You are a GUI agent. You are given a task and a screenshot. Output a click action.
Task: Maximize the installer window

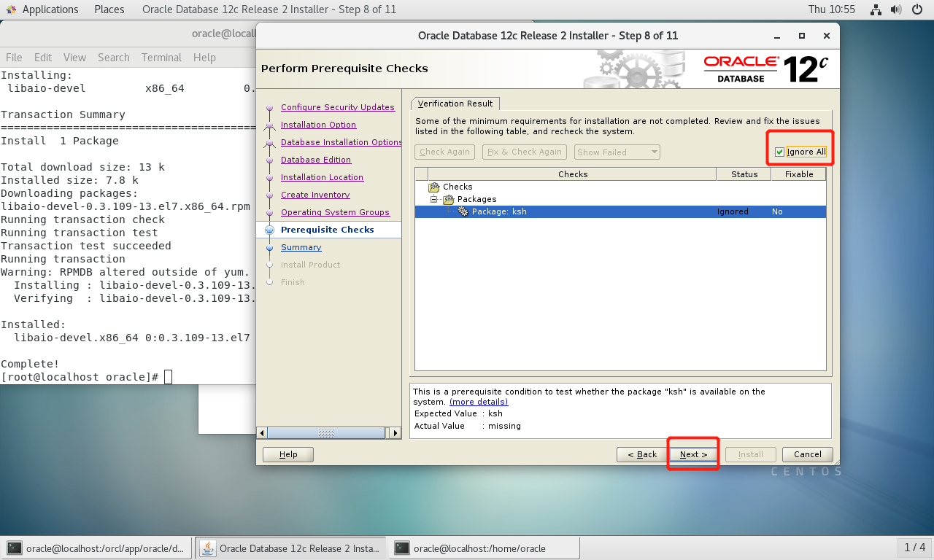tap(802, 35)
